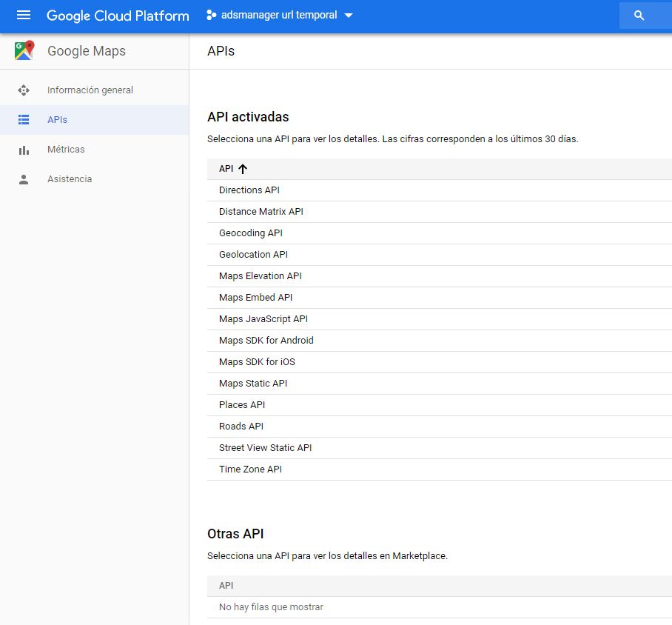Open Maps SDK for iOS details
The height and width of the screenshot is (625, 672).
click(x=257, y=361)
